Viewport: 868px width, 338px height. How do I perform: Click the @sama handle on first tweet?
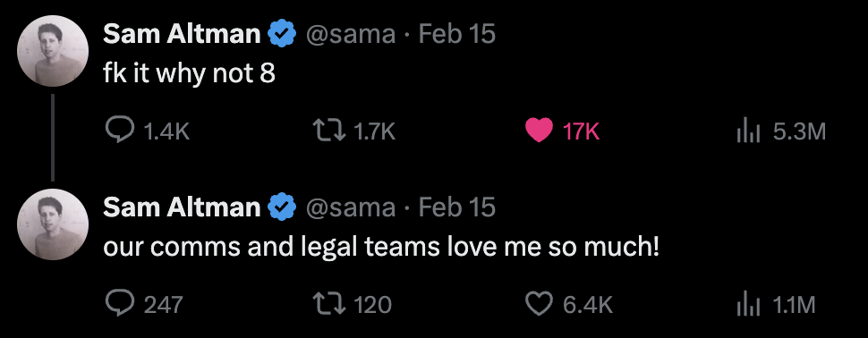351,35
